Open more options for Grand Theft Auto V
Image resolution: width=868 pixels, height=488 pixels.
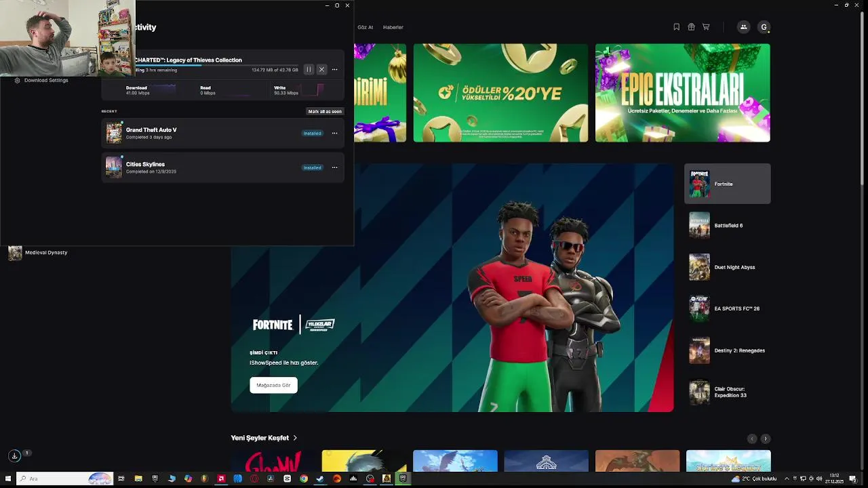(334, 134)
